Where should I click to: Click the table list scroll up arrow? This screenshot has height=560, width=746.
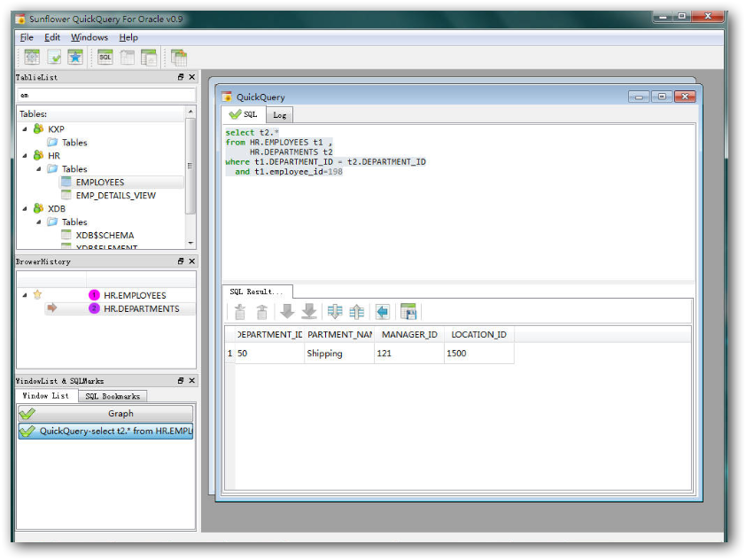(x=190, y=111)
